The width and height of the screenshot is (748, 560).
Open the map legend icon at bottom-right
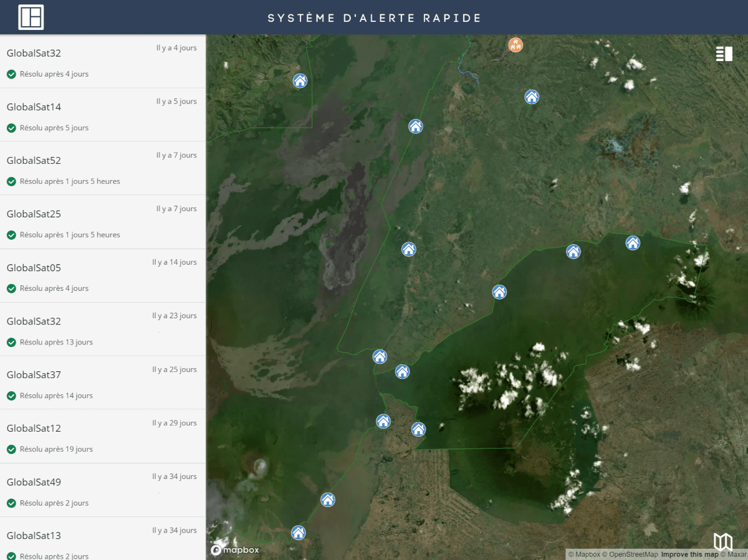722,542
